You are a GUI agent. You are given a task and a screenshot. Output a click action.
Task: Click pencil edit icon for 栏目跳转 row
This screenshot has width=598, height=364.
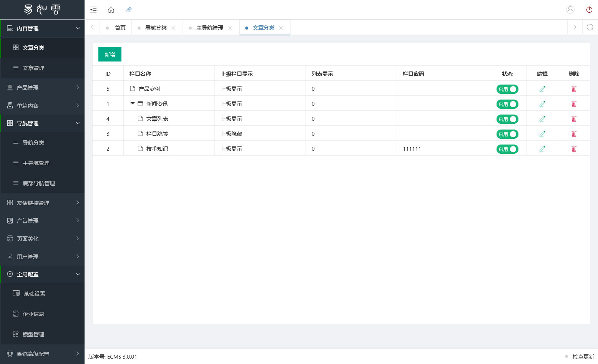coord(542,134)
